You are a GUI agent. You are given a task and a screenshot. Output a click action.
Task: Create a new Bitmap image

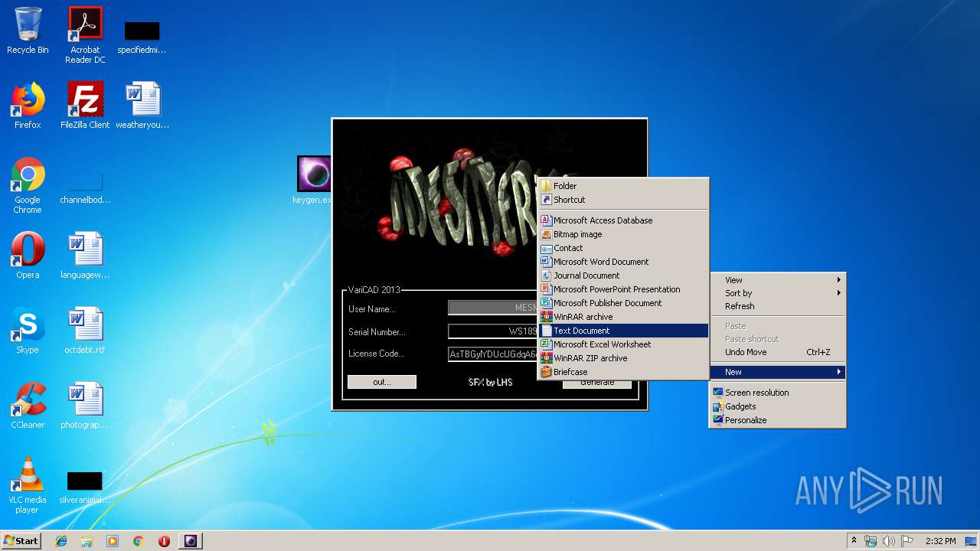click(x=623, y=234)
